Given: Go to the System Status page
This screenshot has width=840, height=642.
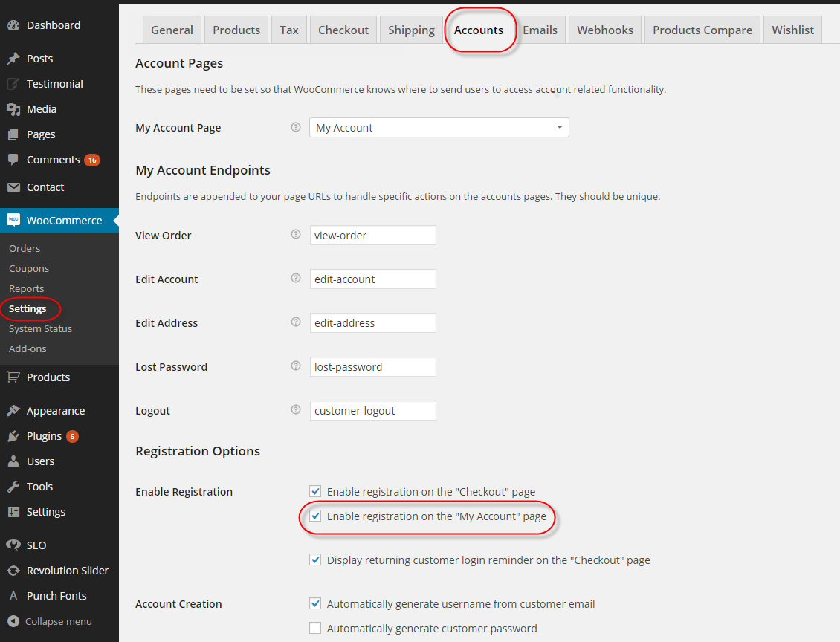Looking at the screenshot, I should [40, 328].
